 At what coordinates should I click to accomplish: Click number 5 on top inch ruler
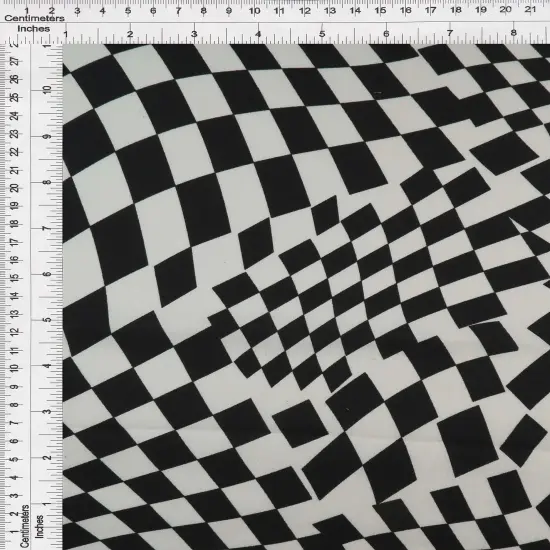322,34
